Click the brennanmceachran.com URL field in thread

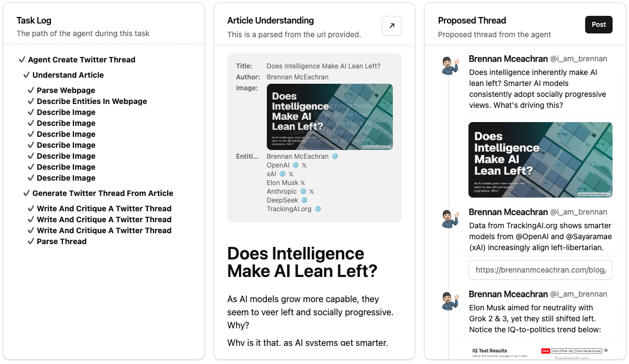540,270
